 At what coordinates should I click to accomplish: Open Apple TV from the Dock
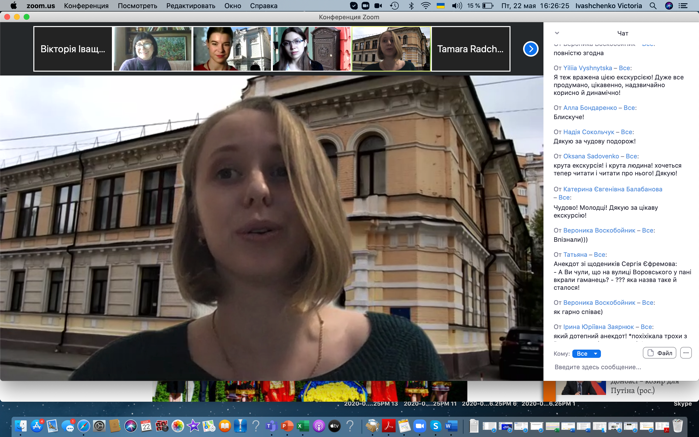334,426
